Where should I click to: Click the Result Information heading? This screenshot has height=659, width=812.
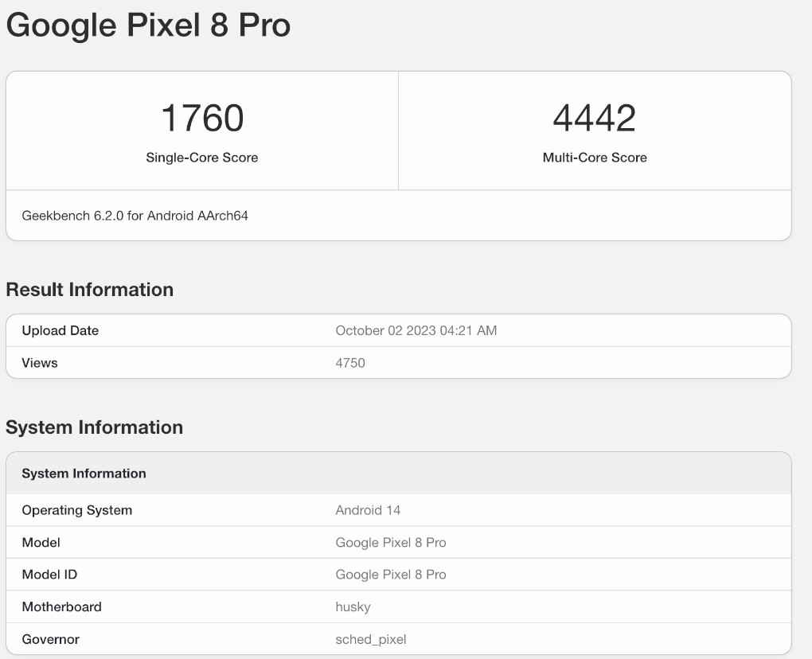(x=90, y=290)
